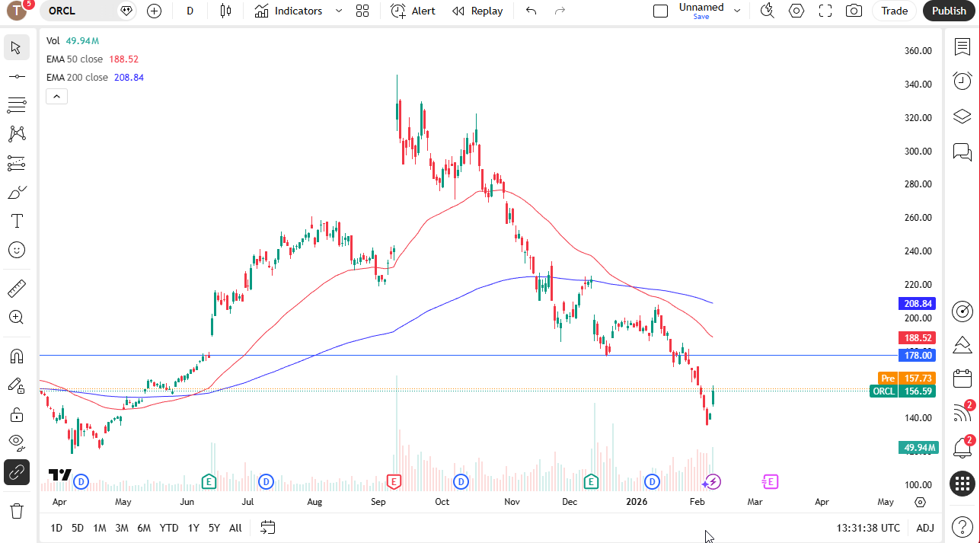Screen dimensions: 980x543
Task: Open the Trade panel
Action: click(x=895, y=11)
